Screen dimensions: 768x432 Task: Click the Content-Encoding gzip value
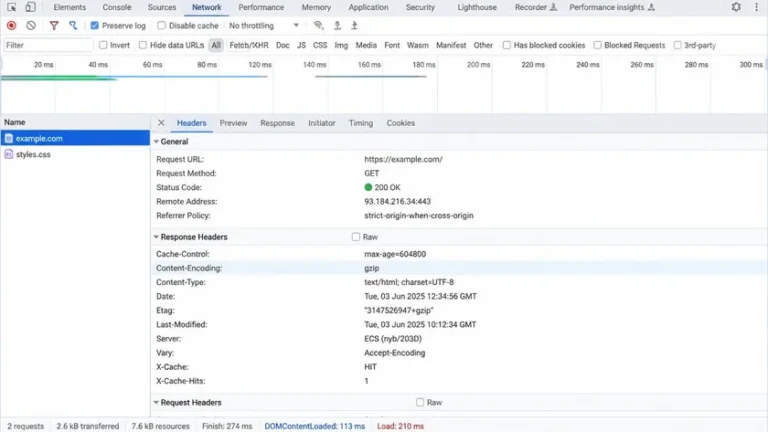tap(372, 268)
